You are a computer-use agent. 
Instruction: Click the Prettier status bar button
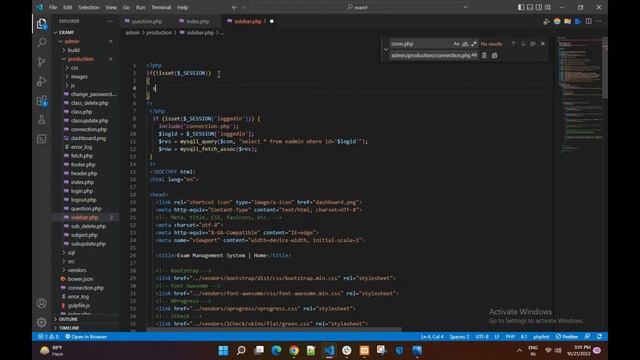coord(567,337)
